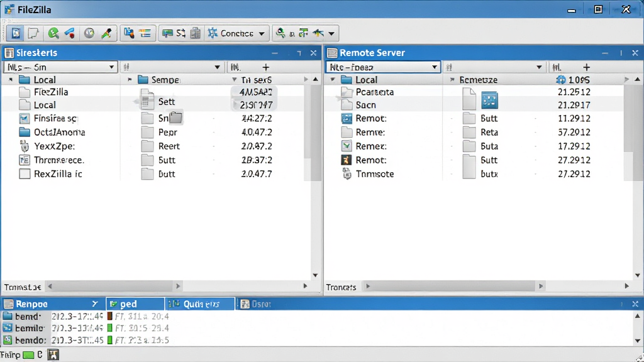Click the orange icon next to Remot: entry

click(347, 160)
